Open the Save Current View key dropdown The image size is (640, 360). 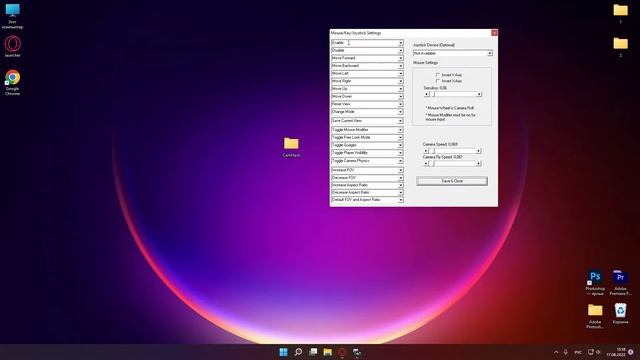367,121
